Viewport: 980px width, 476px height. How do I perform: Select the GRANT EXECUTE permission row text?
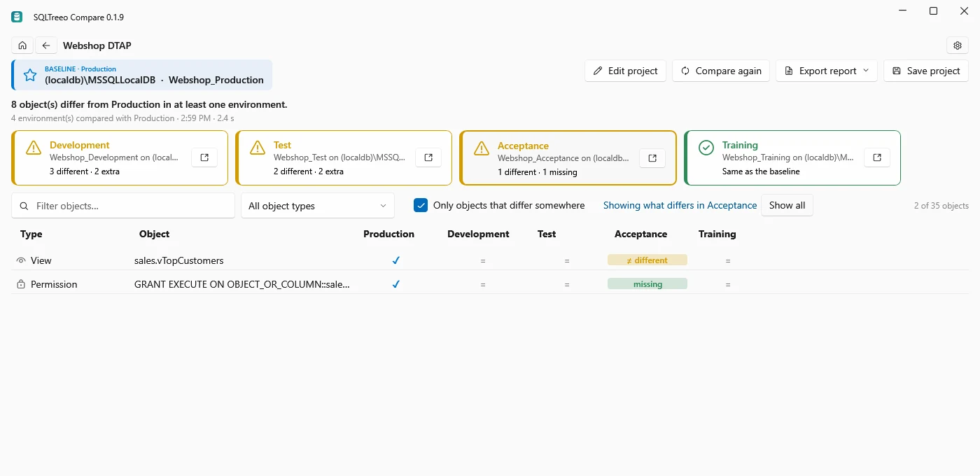[242, 284]
